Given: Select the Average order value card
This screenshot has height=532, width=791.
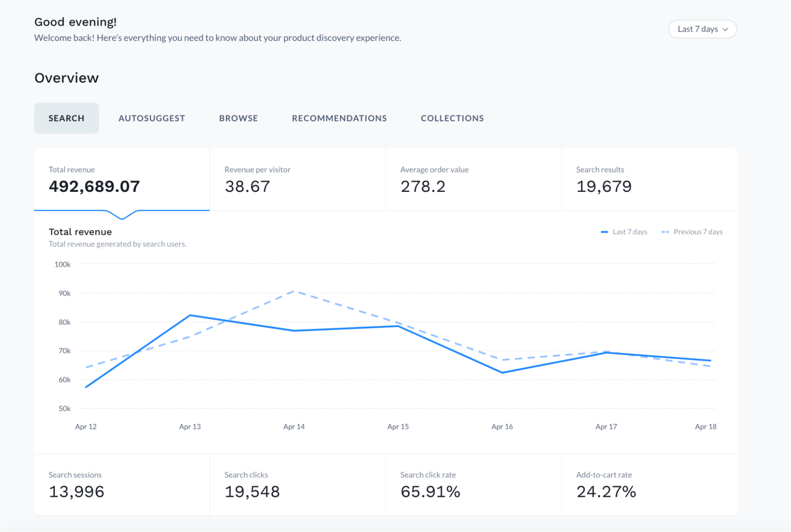Looking at the screenshot, I should pos(473,180).
